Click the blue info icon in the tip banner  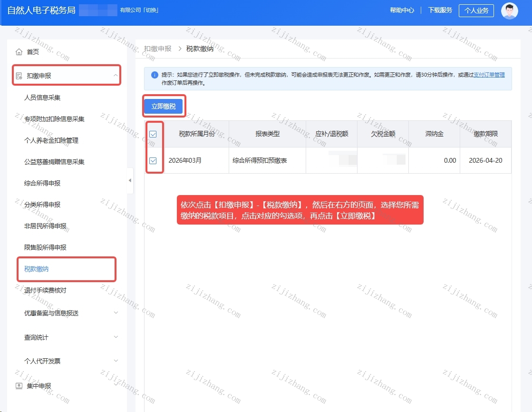pos(155,75)
